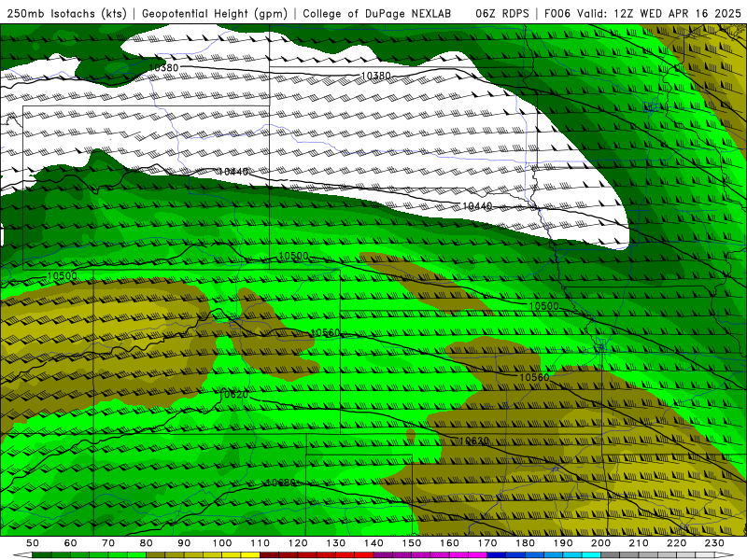Click the westernmost 10380 contour label
The height and width of the screenshot is (560, 747).
(163, 67)
